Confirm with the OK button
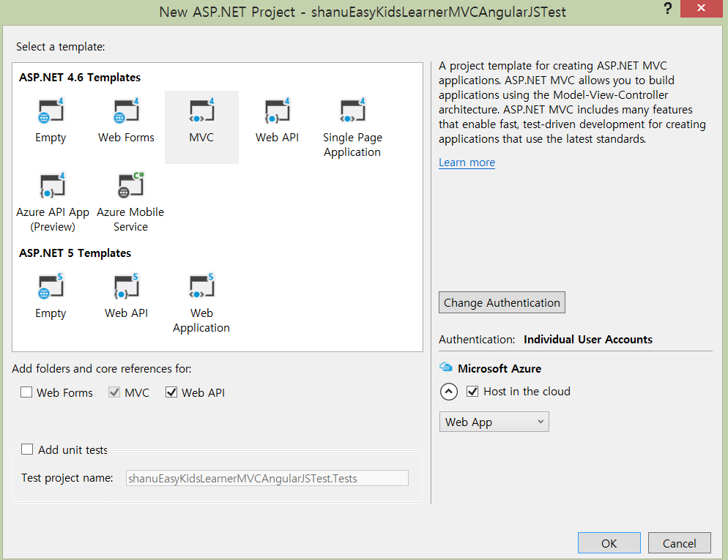 click(x=609, y=543)
